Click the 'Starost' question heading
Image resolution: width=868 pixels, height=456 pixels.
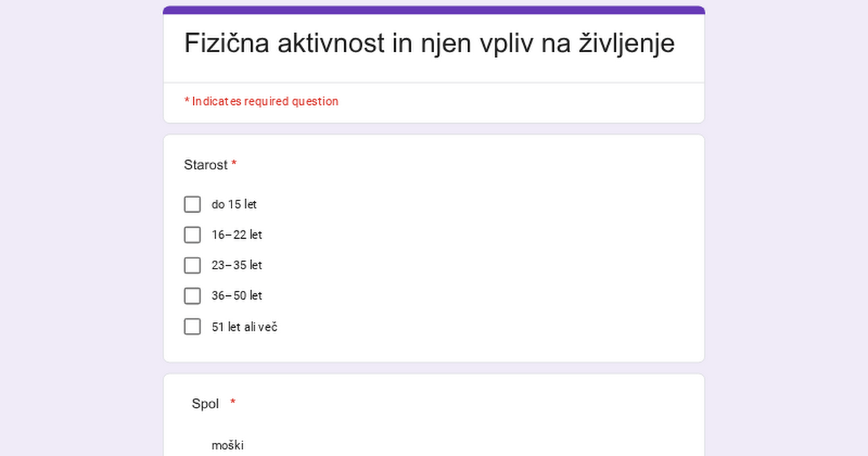coord(205,165)
